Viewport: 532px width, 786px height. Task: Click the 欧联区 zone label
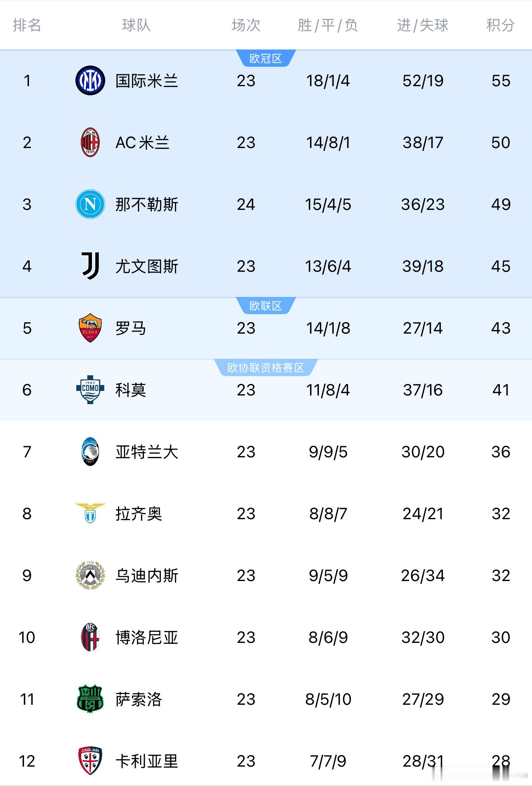266,306
